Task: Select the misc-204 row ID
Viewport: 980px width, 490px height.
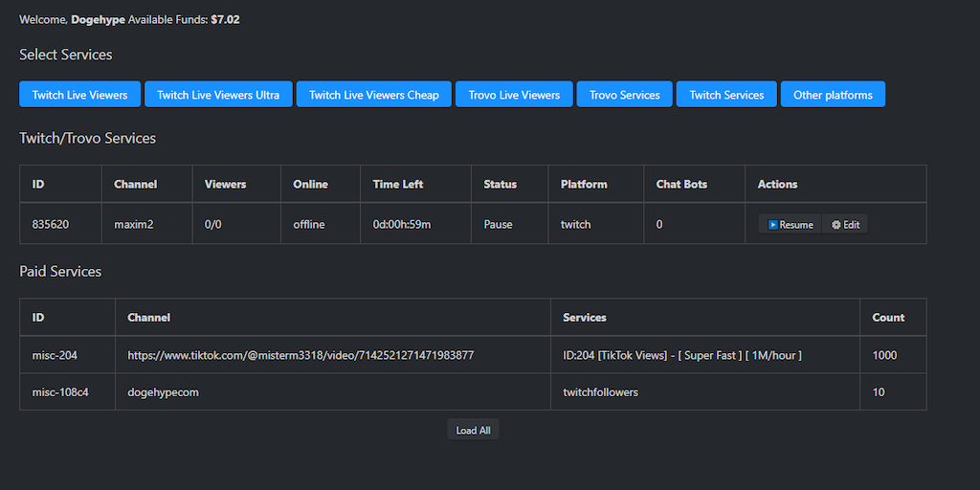Action: 55,355
